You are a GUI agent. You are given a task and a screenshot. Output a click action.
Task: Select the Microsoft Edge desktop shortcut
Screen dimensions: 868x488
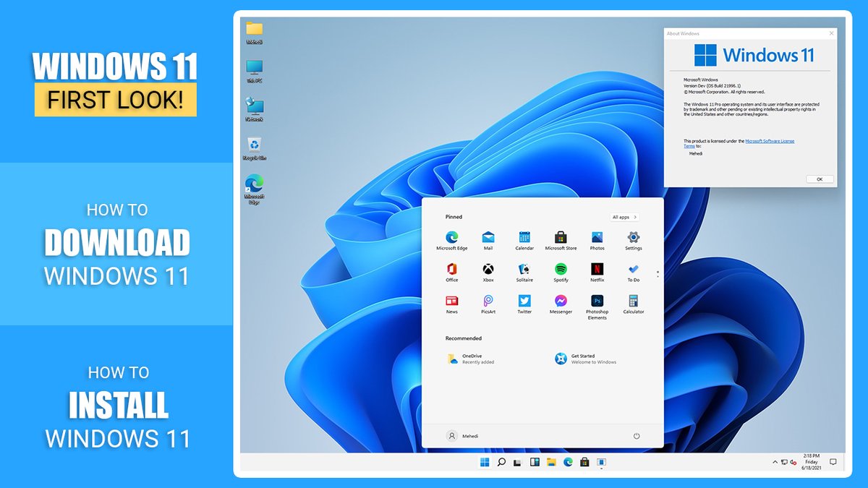tap(254, 190)
